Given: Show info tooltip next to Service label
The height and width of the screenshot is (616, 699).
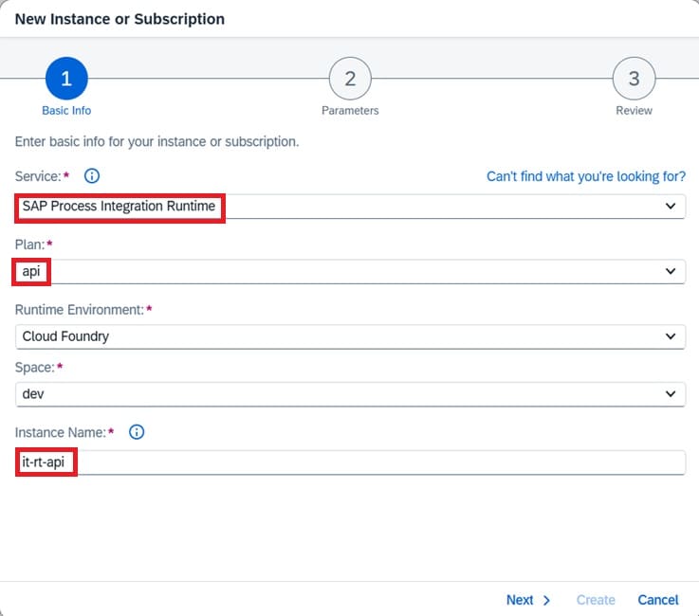Looking at the screenshot, I should [x=92, y=176].
